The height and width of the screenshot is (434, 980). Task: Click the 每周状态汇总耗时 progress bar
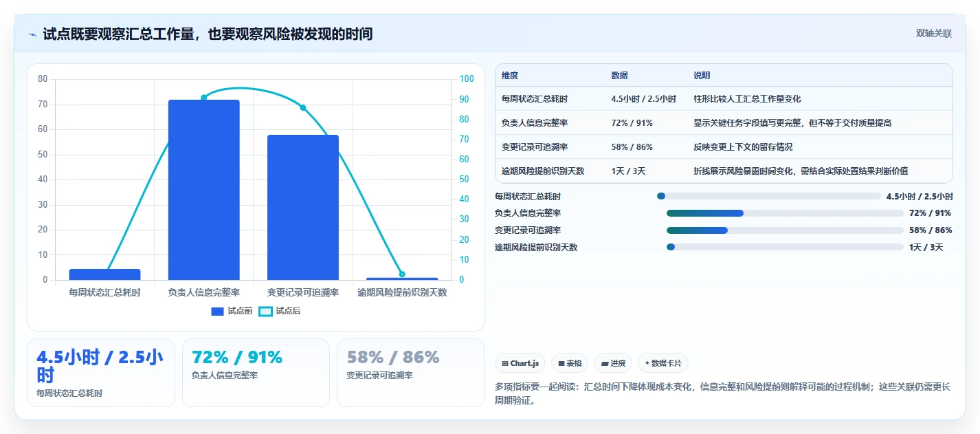[x=769, y=196]
